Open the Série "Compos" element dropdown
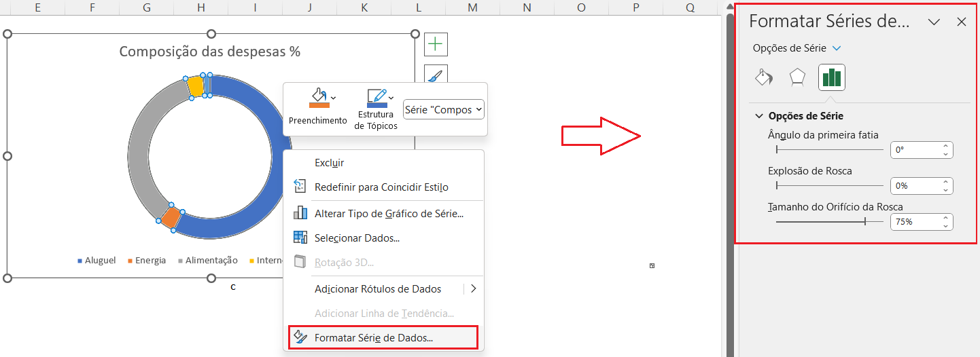The width and height of the screenshot is (980, 357). click(x=444, y=109)
